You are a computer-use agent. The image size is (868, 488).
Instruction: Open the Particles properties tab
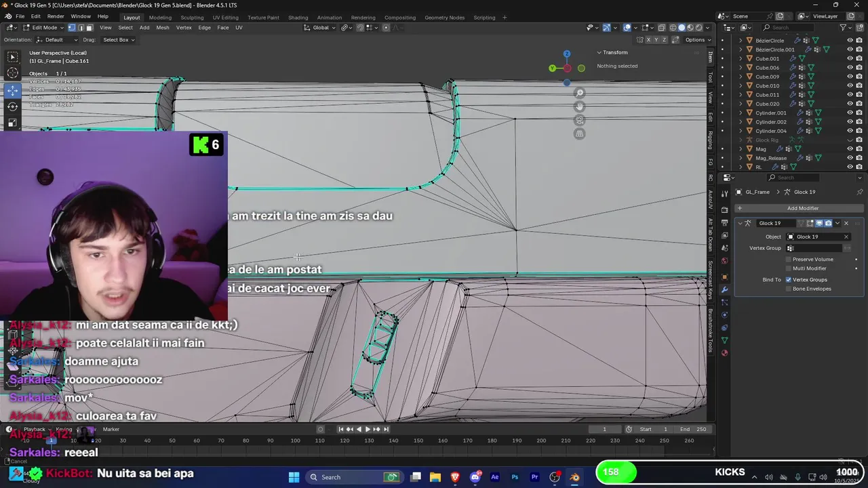[x=724, y=302]
